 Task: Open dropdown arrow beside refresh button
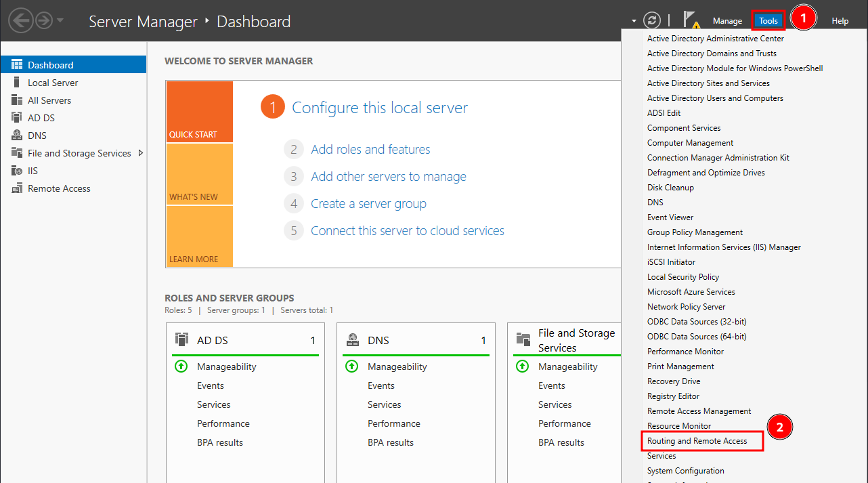coord(634,21)
